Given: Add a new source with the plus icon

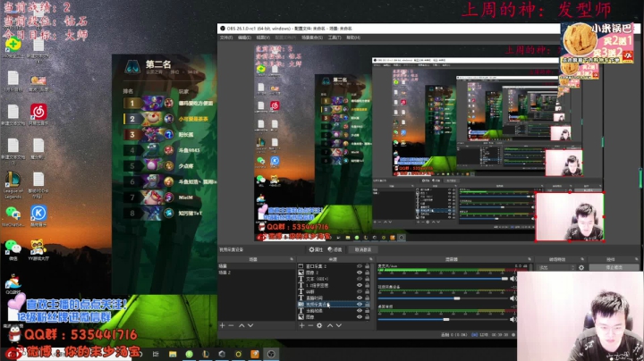Looking at the screenshot, I should 302,325.
